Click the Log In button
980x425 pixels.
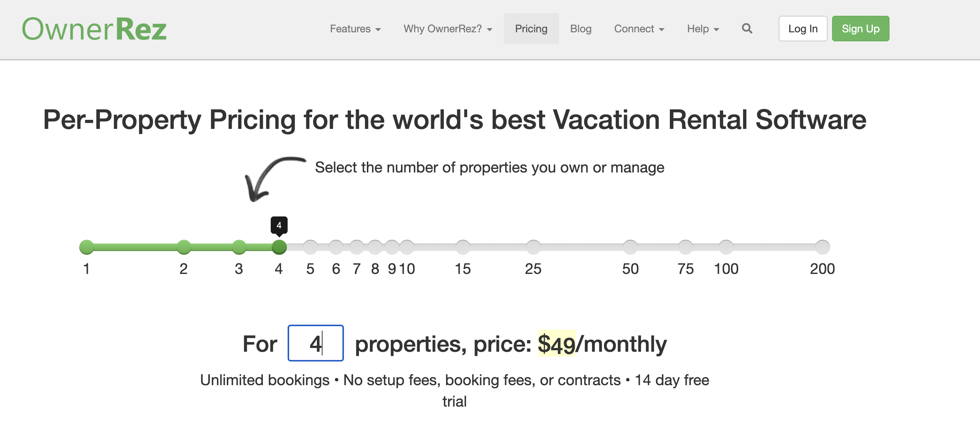[803, 29]
